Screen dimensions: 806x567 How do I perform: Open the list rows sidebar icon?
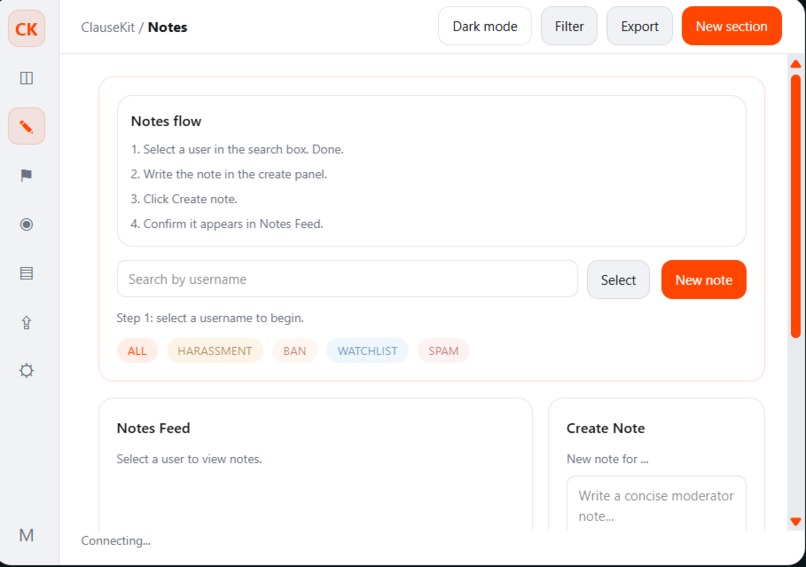tap(26, 273)
